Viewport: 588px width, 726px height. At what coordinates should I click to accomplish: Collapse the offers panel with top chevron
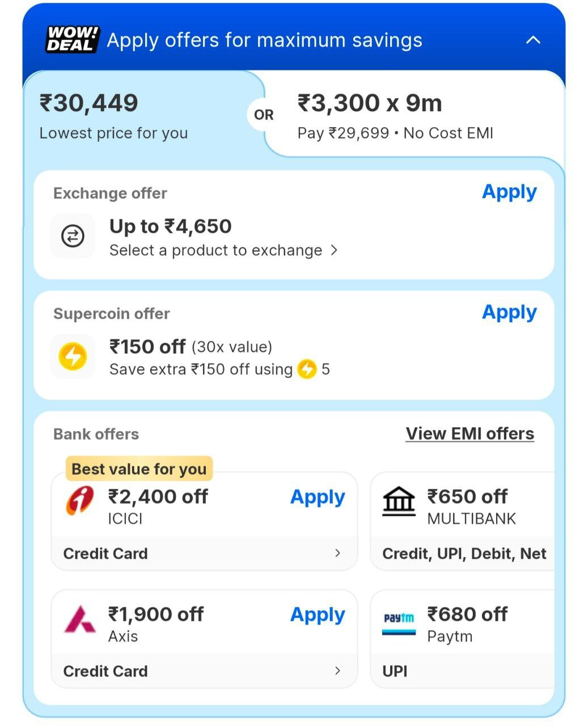533,40
